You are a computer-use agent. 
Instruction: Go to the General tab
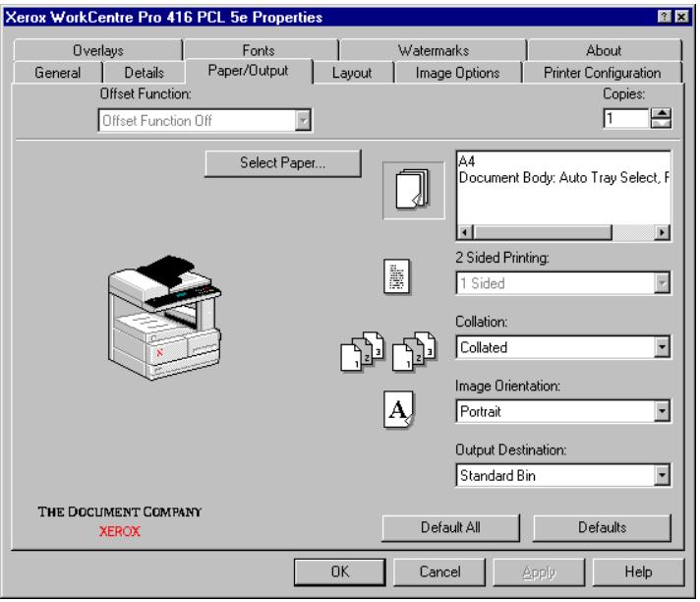tap(58, 73)
